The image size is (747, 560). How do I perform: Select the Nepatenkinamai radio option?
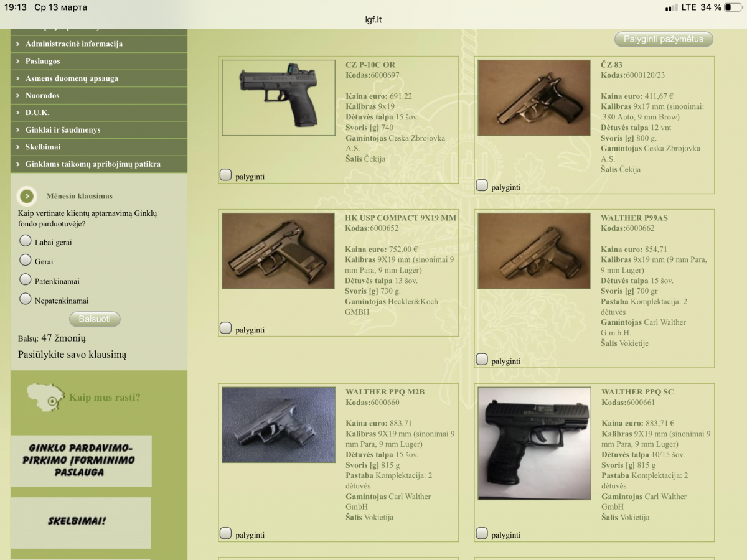tap(26, 299)
